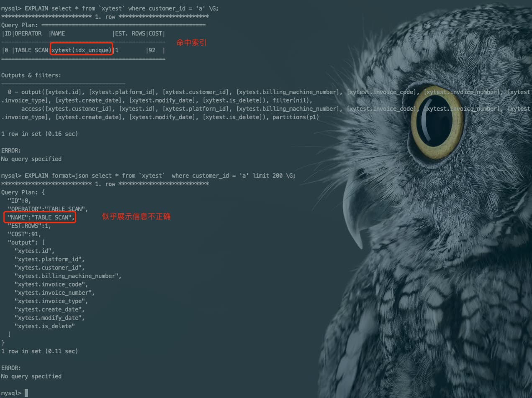532x398 pixels.
Task: Click the "1 row in set (0.11 sec)" line
Action: click(39, 351)
